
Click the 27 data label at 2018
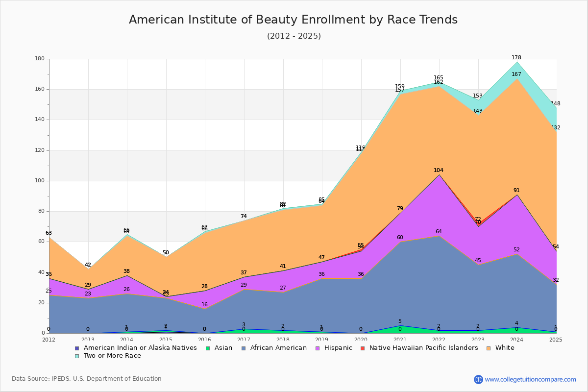tap(283, 288)
